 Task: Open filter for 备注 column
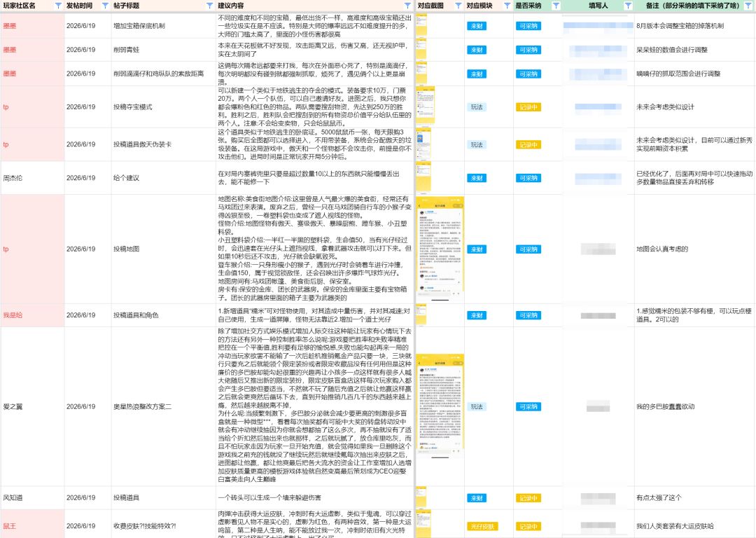pos(749,6)
